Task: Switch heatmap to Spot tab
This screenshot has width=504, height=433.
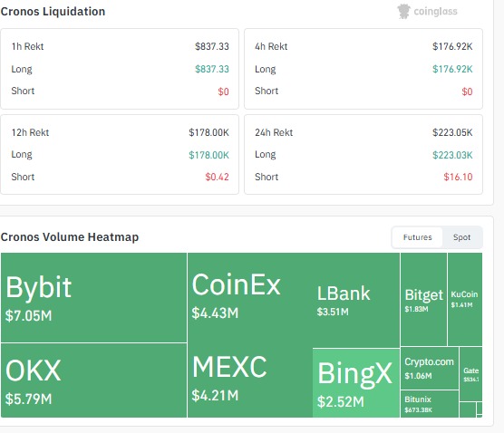Action: coord(462,237)
